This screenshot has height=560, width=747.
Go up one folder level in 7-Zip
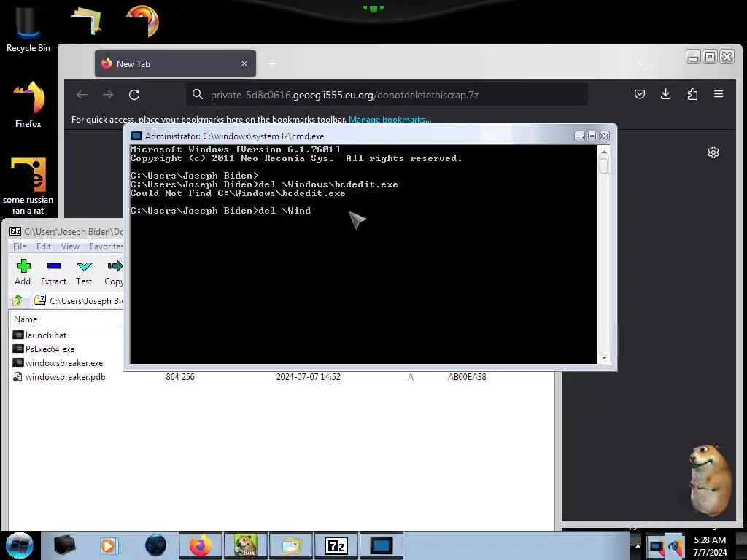(x=18, y=300)
